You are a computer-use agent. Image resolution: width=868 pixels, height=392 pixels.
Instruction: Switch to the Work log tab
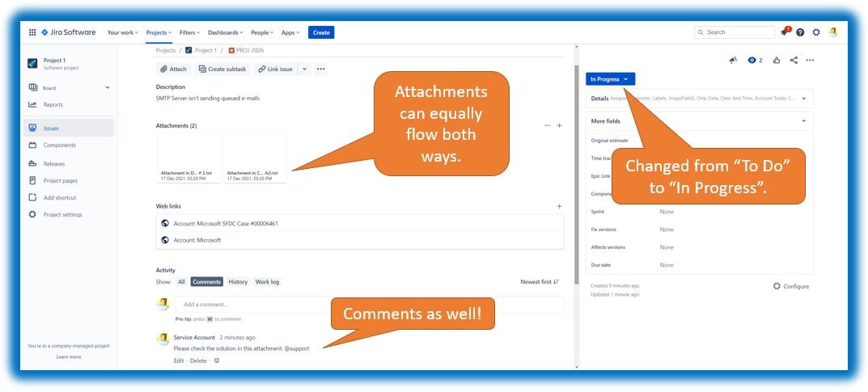point(267,282)
